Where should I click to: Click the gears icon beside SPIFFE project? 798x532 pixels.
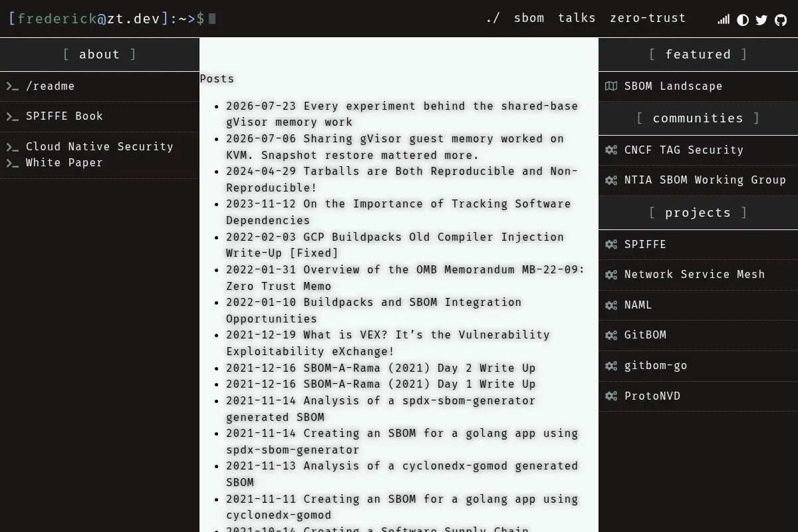[611, 244]
